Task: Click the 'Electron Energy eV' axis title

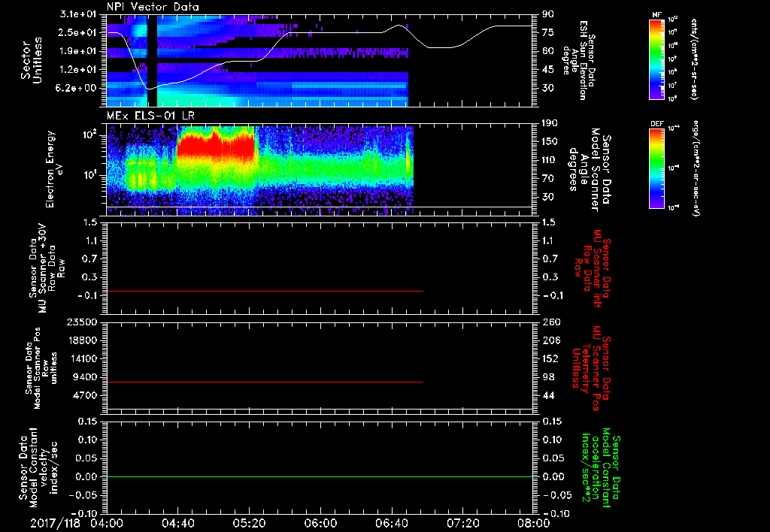Action: coord(54,169)
